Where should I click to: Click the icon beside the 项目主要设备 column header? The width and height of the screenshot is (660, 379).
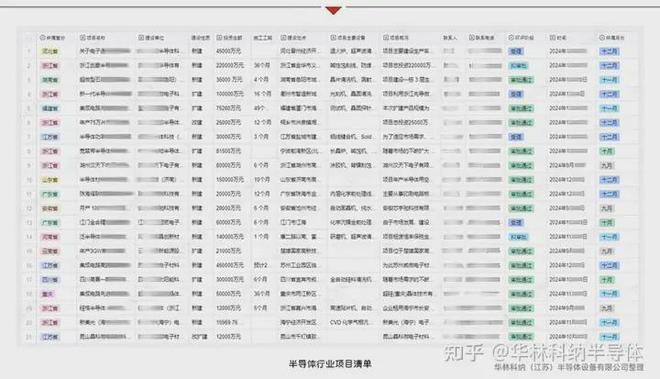333,37
